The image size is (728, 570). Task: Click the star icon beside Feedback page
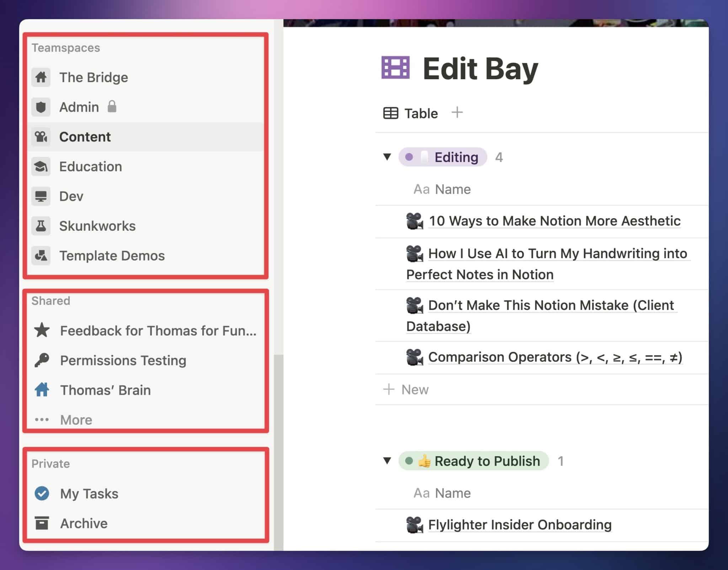[x=42, y=330]
